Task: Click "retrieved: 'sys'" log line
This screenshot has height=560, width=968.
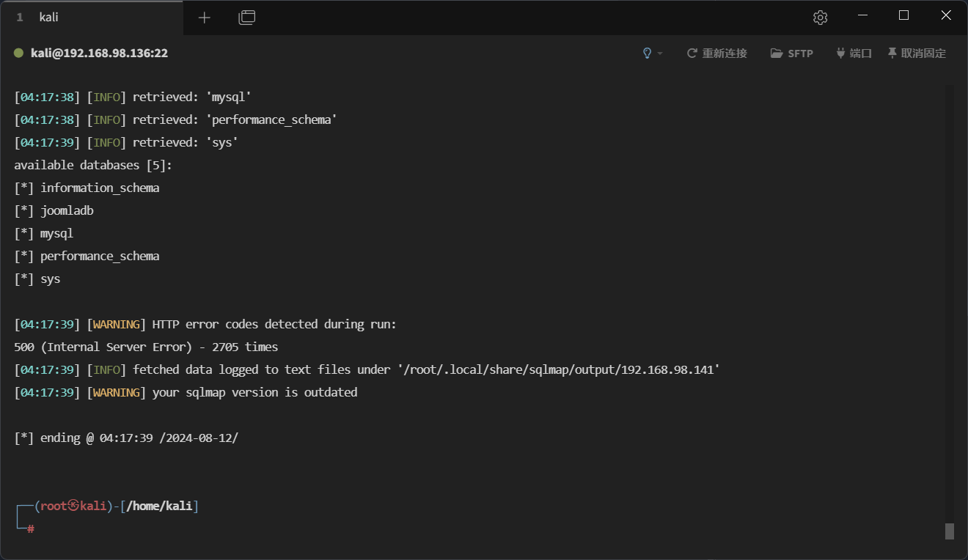Action: [x=186, y=142]
